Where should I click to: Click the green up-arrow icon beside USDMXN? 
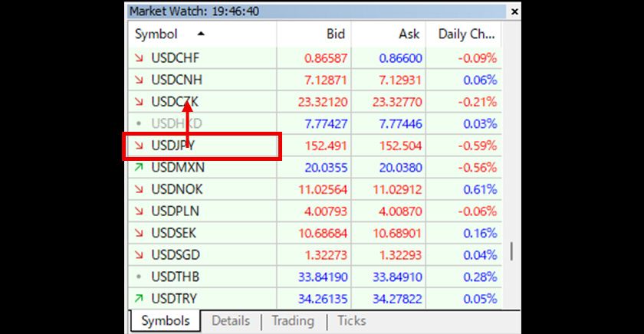pyautogui.click(x=138, y=167)
